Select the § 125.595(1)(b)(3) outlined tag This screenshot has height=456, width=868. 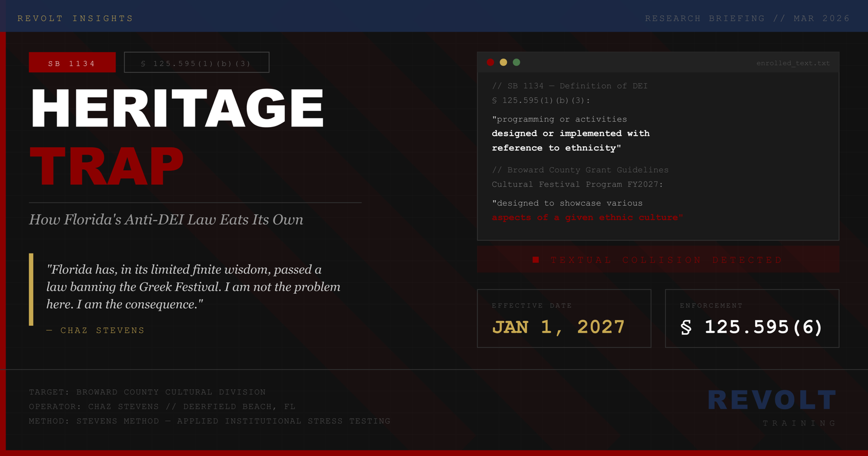(196, 63)
